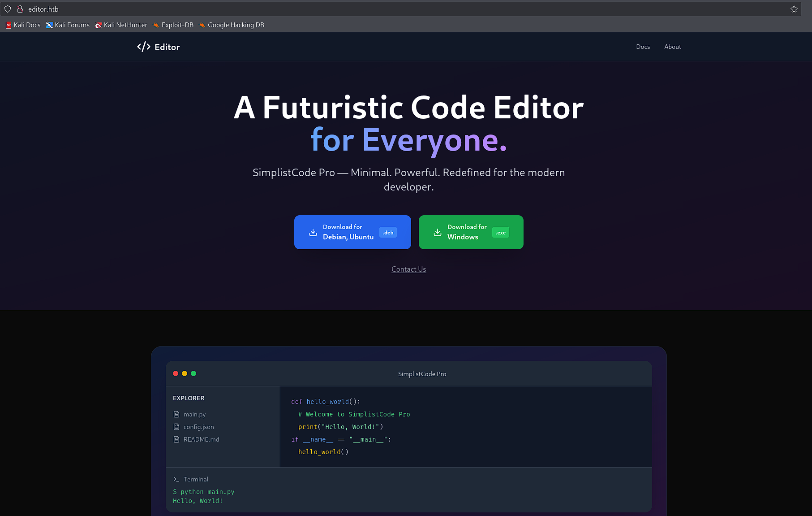This screenshot has width=812, height=516.
Task: Click the Exploit-DB bookmark icon
Action: point(156,25)
